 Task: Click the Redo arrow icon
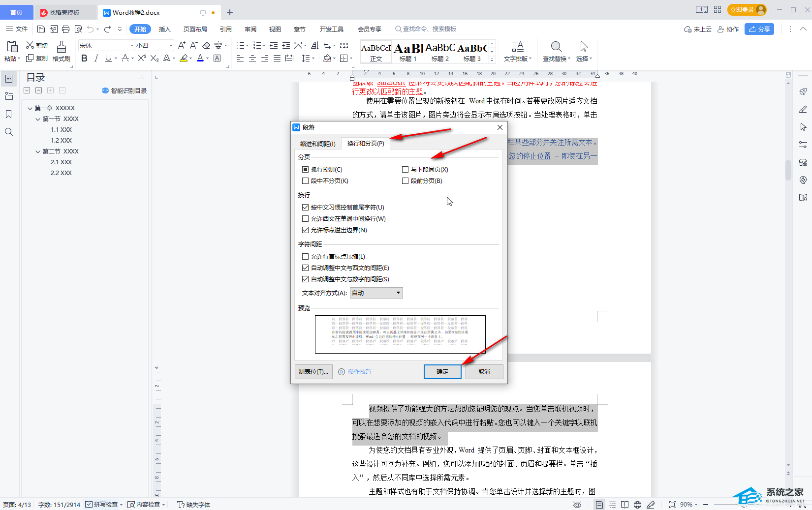pos(107,29)
